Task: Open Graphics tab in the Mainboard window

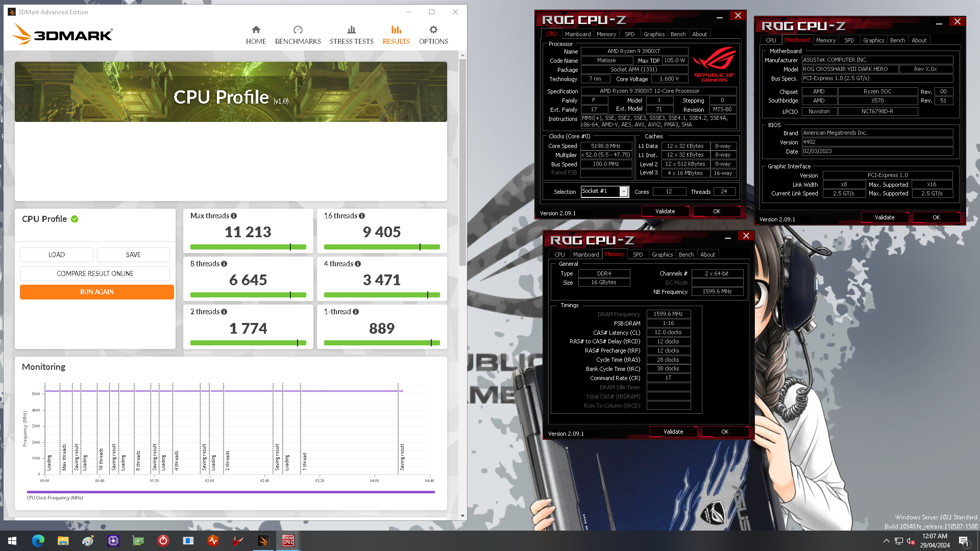Action: 873,40
